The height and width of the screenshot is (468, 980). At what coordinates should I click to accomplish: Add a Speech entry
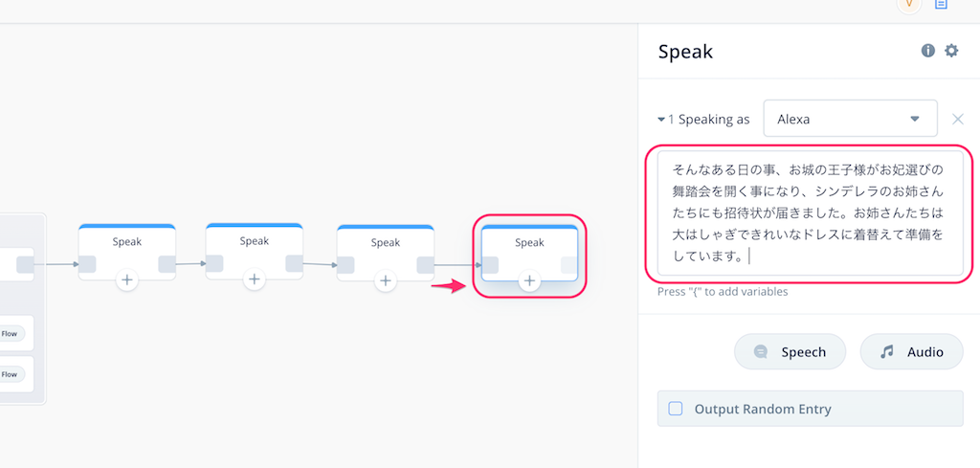790,352
